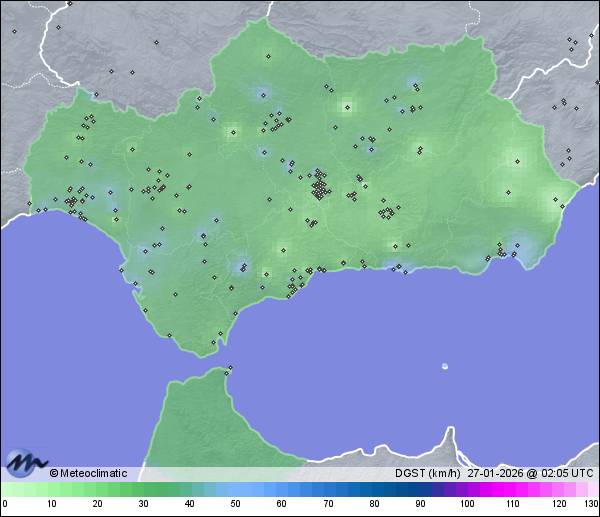Click the station markers in the top-right corner

tap(572, 41)
